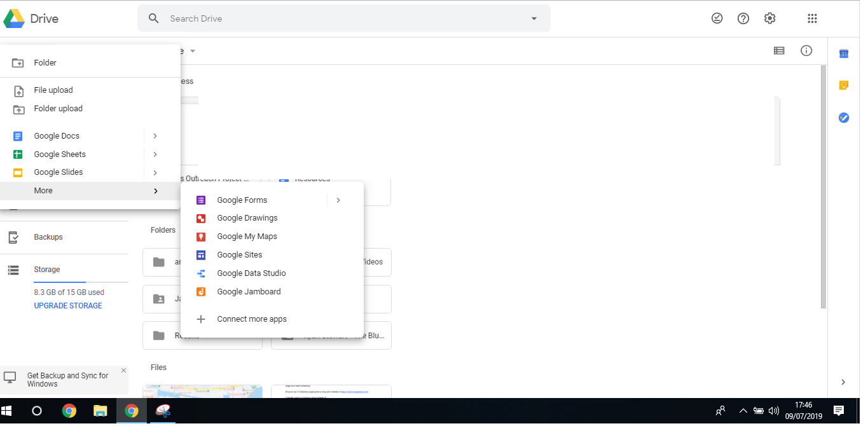
Task: Create a new Google Slides presentation
Action: [x=71, y=172]
